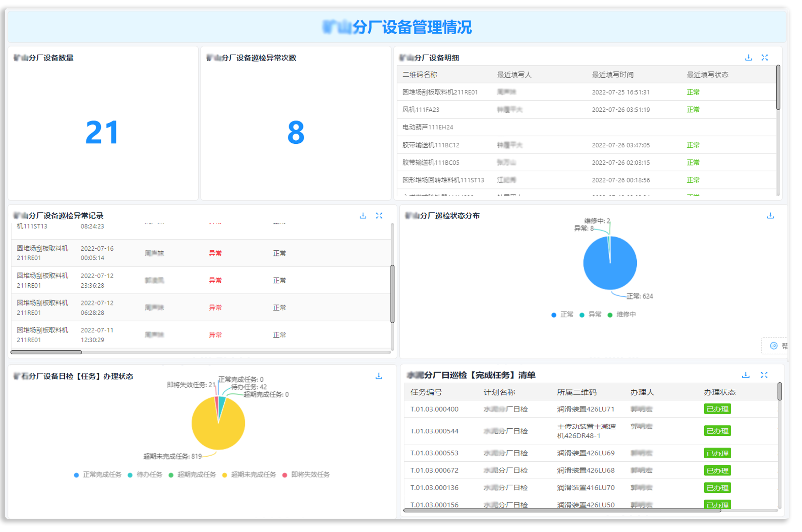Toggle the 即将失效任务 legend item
Image resolution: width=802 pixels, height=532 pixels.
(310, 475)
